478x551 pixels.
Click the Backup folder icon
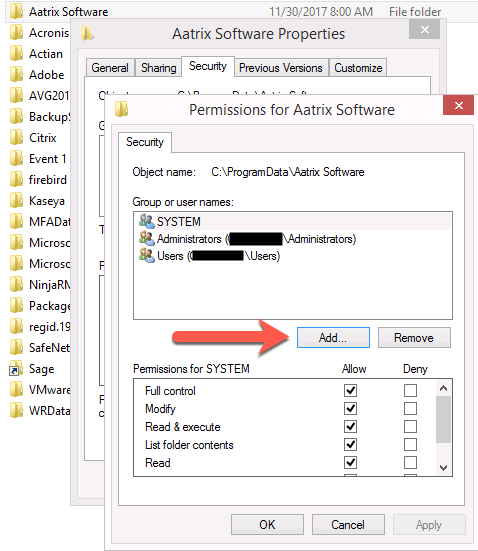pyautogui.click(x=17, y=117)
